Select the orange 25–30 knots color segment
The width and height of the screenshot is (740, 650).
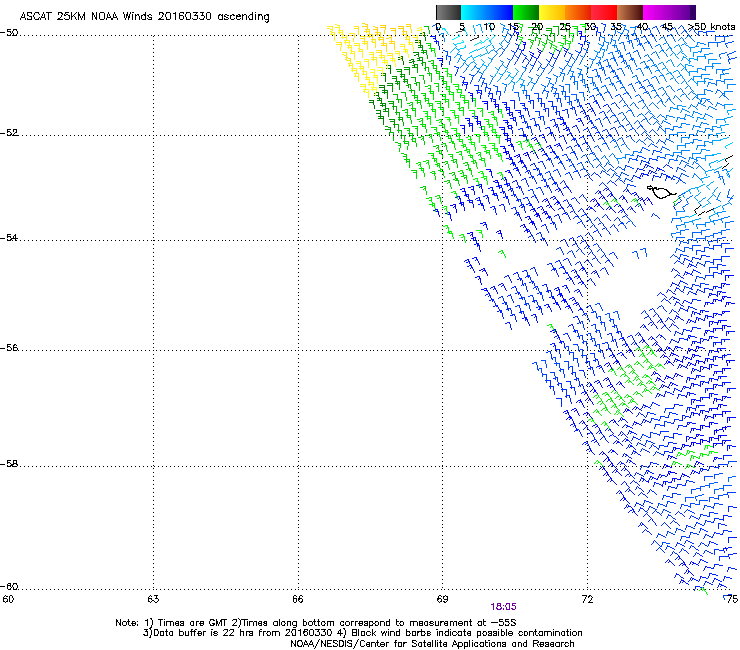tap(578, 12)
